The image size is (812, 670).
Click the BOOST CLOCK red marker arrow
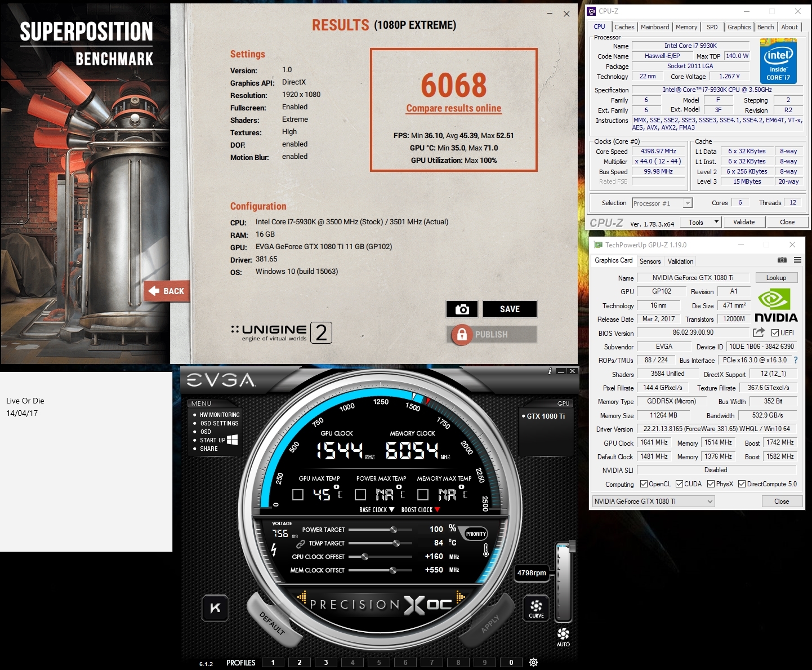[437, 509]
